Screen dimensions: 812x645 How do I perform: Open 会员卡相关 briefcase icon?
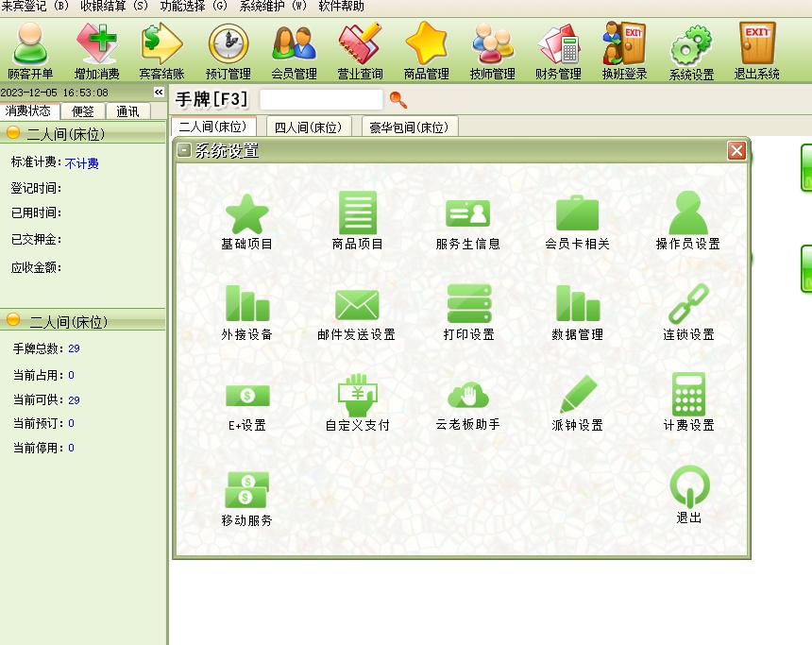point(577,215)
